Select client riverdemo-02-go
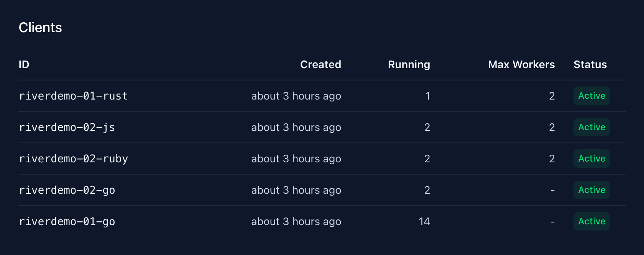 tap(67, 190)
